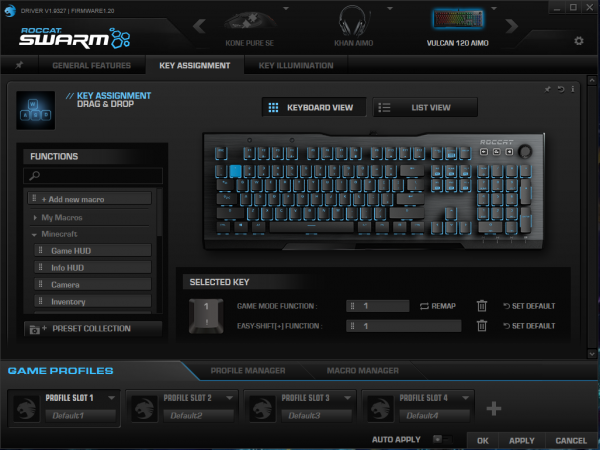
Task: Click Remap for Game Mode Function
Action: (437, 306)
